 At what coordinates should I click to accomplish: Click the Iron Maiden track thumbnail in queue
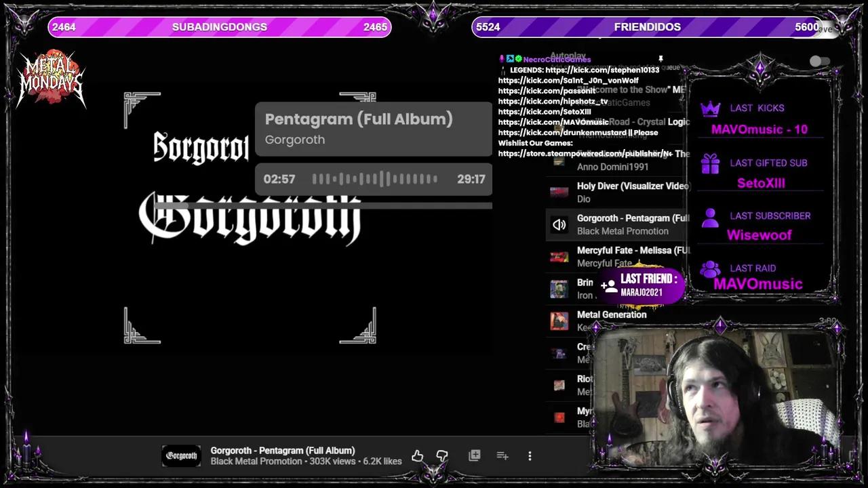tap(559, 289)
